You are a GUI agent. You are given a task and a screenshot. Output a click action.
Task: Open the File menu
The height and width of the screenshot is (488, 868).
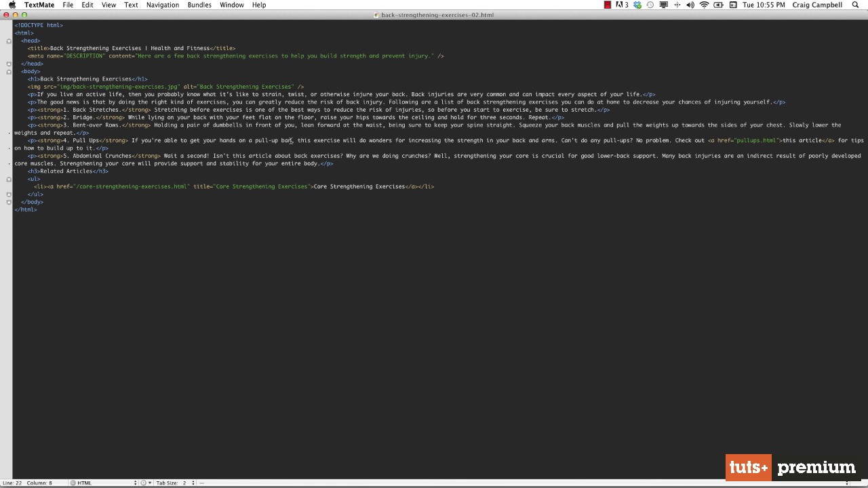[x=68, y=5]
